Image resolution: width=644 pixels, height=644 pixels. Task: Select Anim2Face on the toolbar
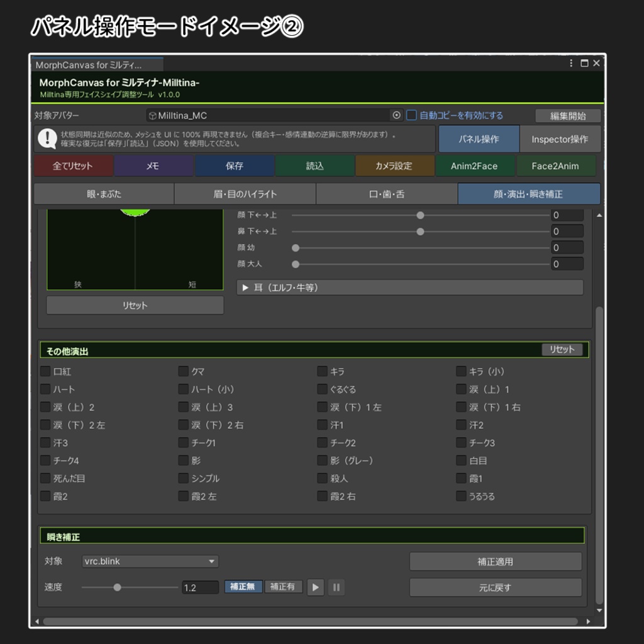tap(475, 165)
